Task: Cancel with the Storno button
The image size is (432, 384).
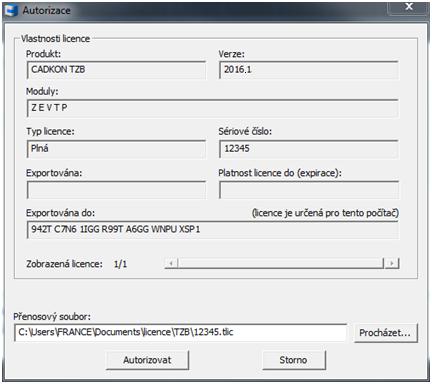Action: (294, 360)
